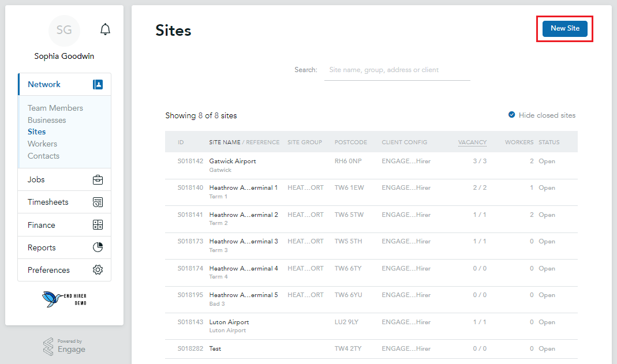Sort by Site Name column header
Viewport: 617px width, 364px height.
[x=225, y=142]
